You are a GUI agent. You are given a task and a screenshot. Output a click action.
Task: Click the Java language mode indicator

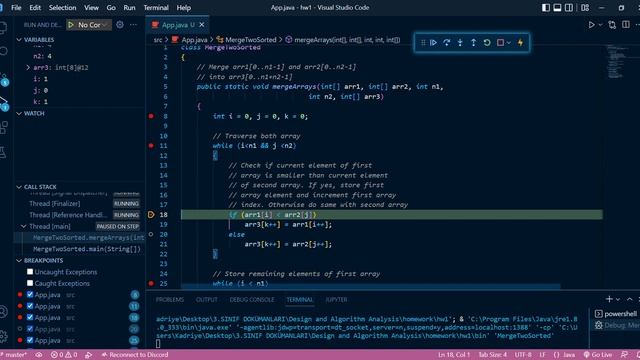569,355
